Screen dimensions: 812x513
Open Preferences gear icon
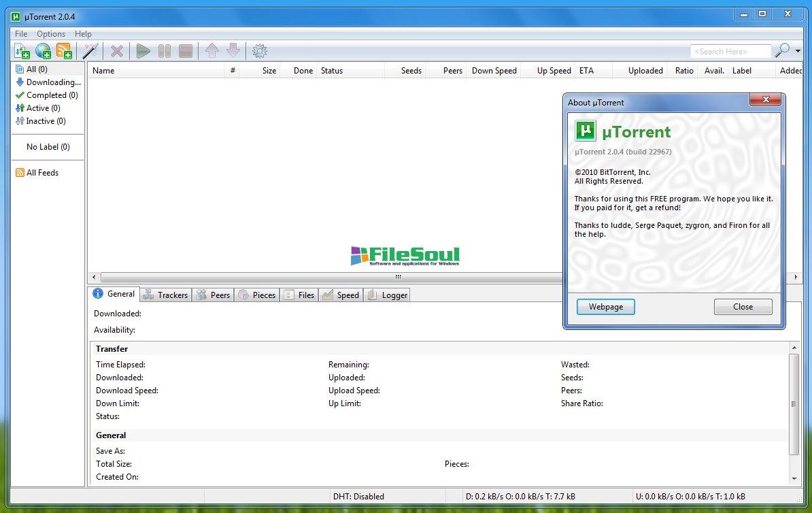[x=259, y=51]
